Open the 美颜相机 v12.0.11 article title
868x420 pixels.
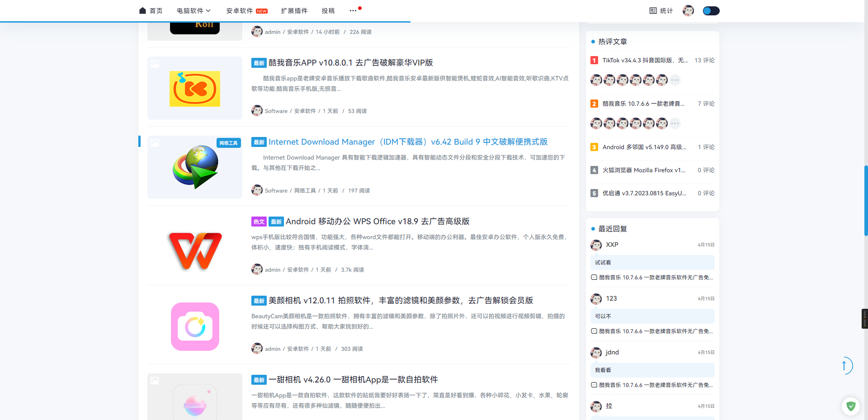tap(401, 301)
